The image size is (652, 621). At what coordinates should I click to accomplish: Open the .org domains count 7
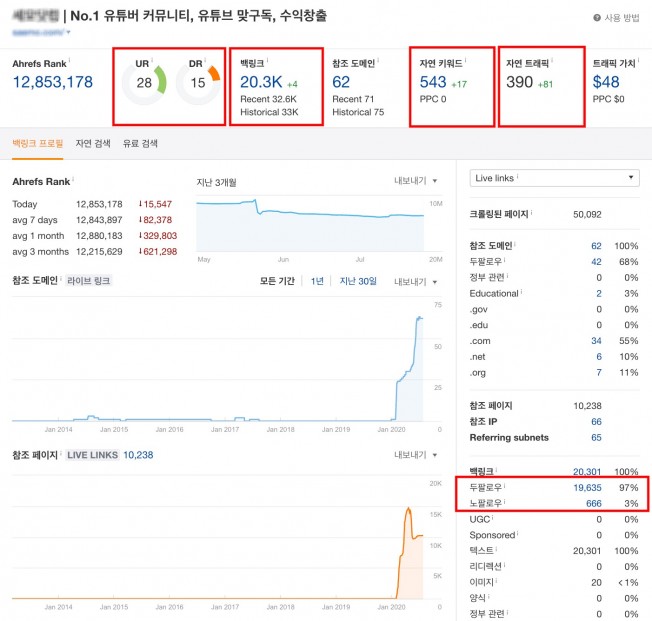pos(599,372)
